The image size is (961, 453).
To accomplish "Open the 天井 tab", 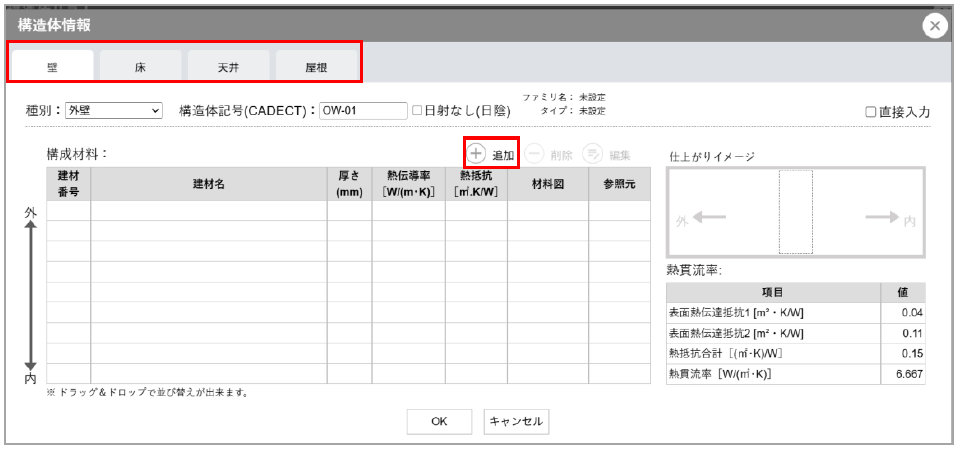I will coord(229,68).
